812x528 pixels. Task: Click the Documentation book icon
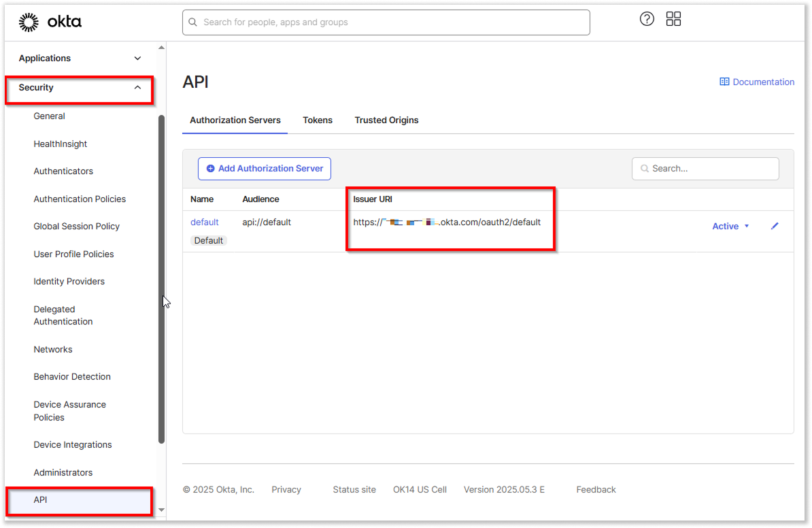tap(724, 82)
